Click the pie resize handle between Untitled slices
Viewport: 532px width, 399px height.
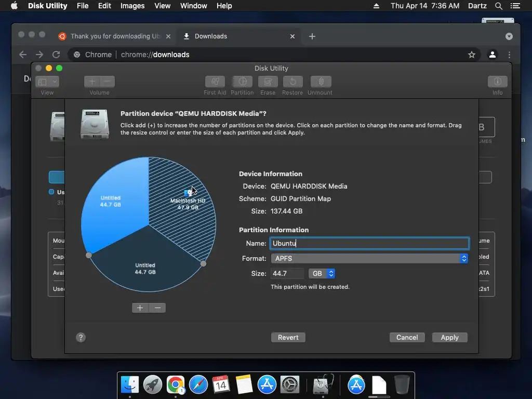click(89, 255)
